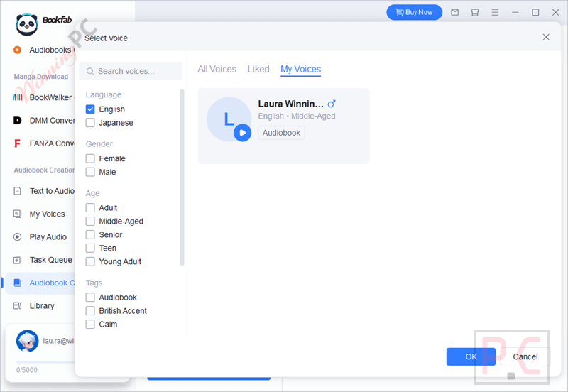Click the Audiobook tag on voice card
The width and height of the screenshot is (568, 392).
281,133
